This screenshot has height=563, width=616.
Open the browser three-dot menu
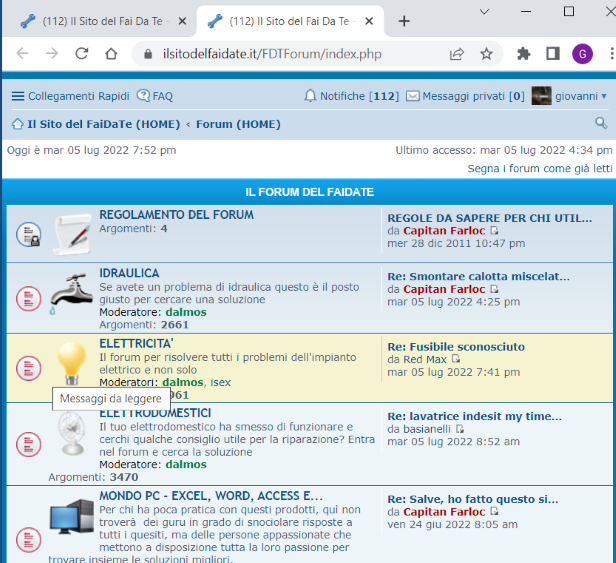pyautogui.click(x=612, y=54)
